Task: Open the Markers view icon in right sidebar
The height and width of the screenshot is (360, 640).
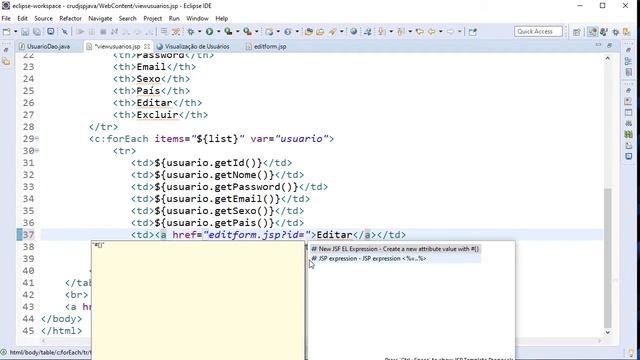Action: [629, 101]
